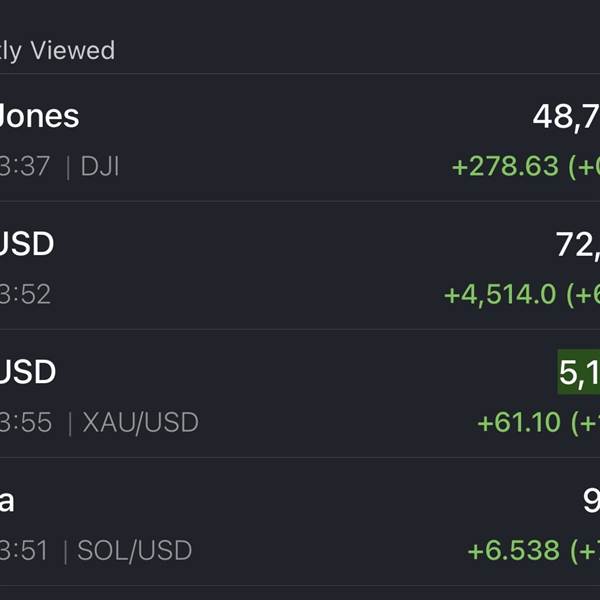
Task: Select the SOL/USD symbol label
Action: coord(135,550)
